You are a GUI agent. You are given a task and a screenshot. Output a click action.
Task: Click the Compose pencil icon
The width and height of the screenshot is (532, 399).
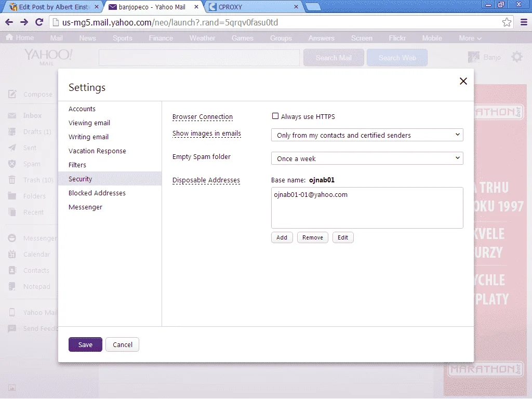(x=12, y=95)
